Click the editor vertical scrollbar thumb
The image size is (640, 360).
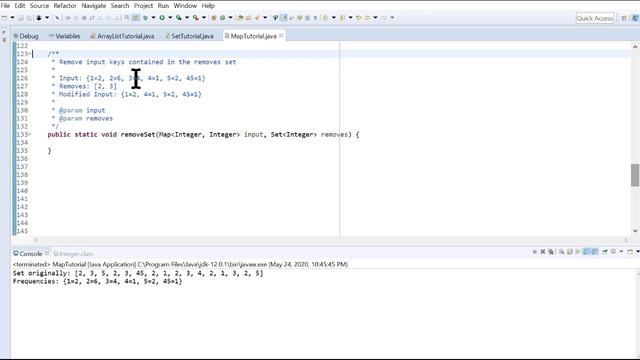635,175
